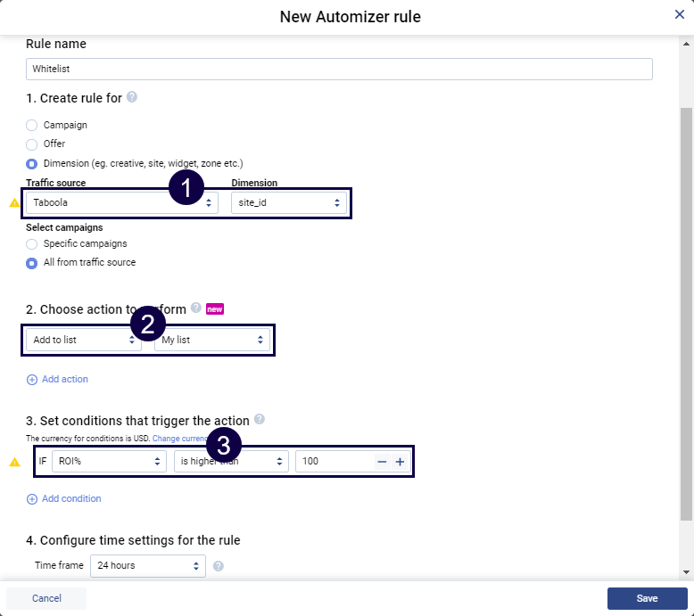Screen dimensions: 694x616
Task: Increase condition value with plus stepper
Action: coord(400,461)
